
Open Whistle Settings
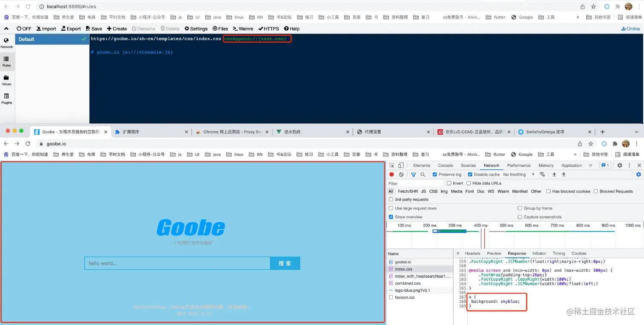click(x=196, y=29)
